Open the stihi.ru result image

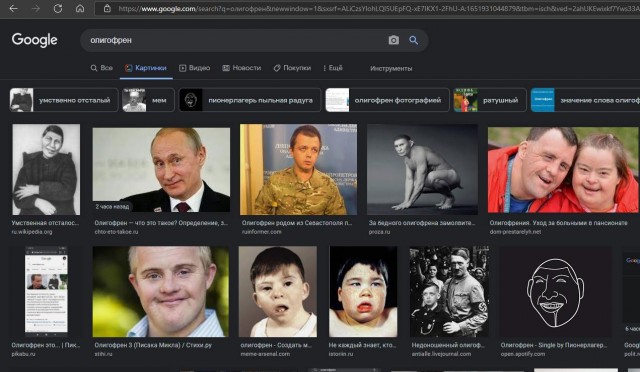161,292
